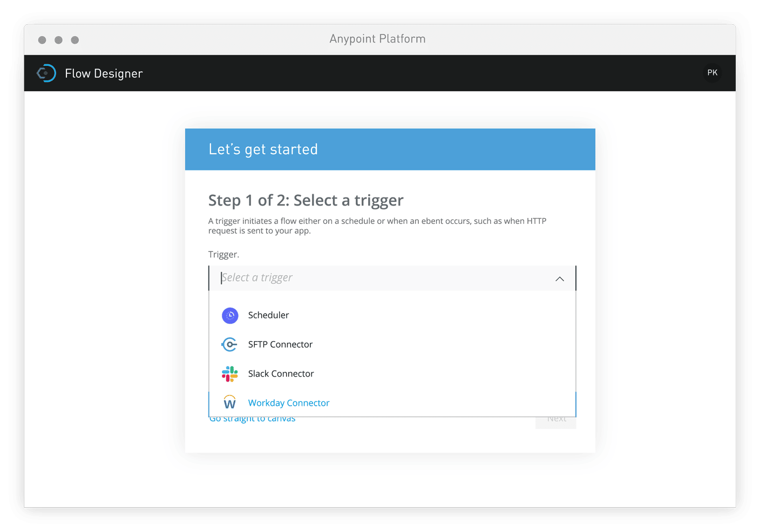Click the Flow Designer title text

coord(104,73)
